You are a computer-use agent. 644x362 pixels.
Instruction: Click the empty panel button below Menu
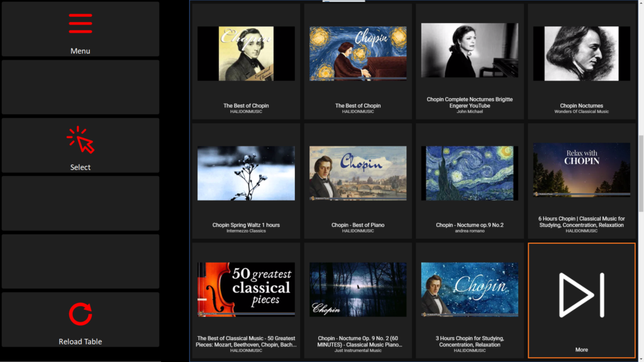[80, 87]
